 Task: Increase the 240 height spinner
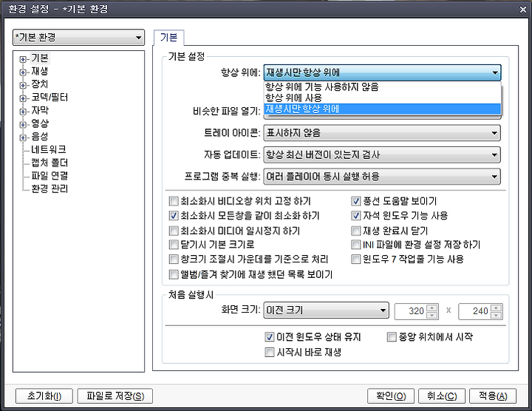pyautogui.click(x=496, y=308)
